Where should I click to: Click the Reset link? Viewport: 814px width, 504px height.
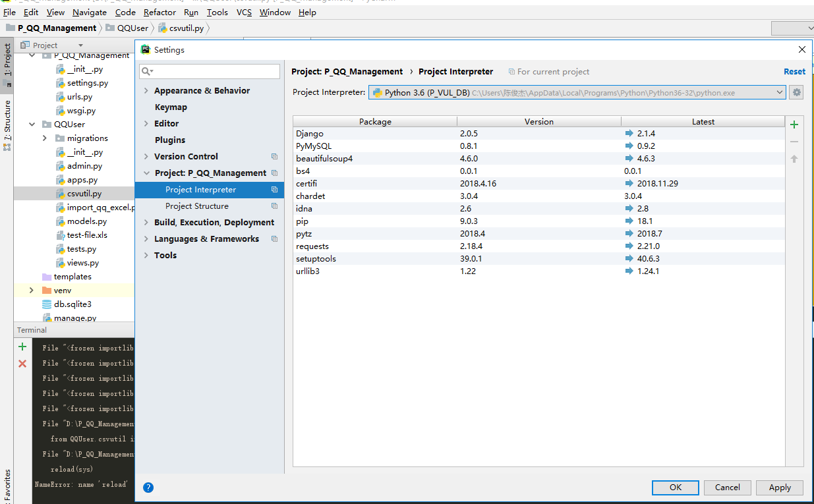coord(794,72)
